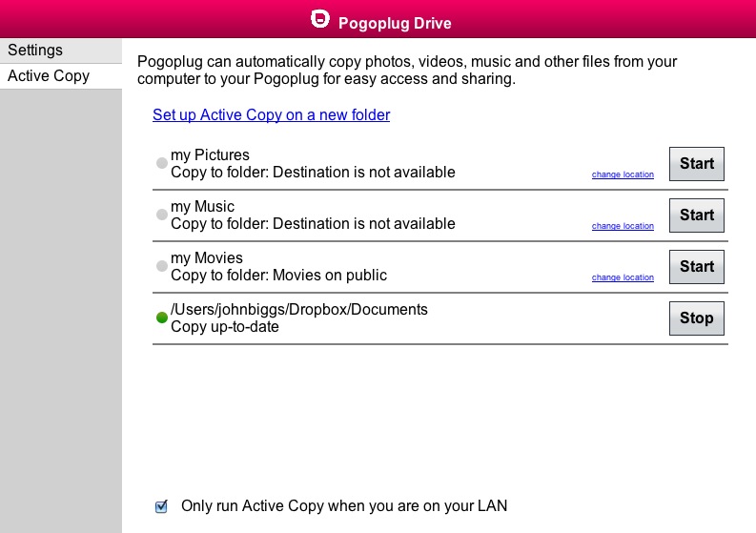Image resolution: width=756 pixels, height=533 pixels.
Task: Select the my Movies label
Action: (x=206, y=258)
